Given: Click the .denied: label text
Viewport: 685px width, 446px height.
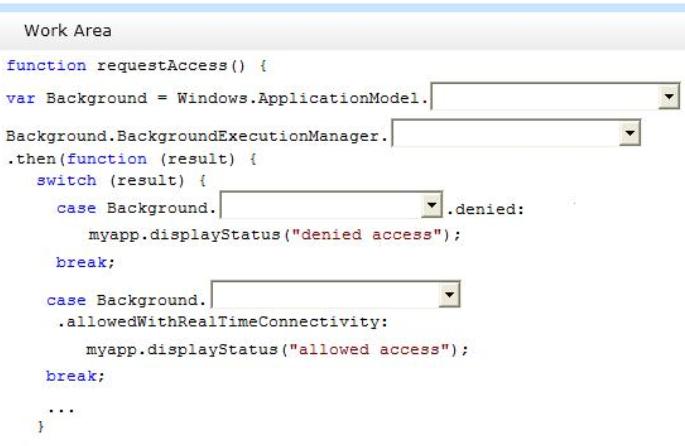Looking at the screenshot, I should point(485,209).
